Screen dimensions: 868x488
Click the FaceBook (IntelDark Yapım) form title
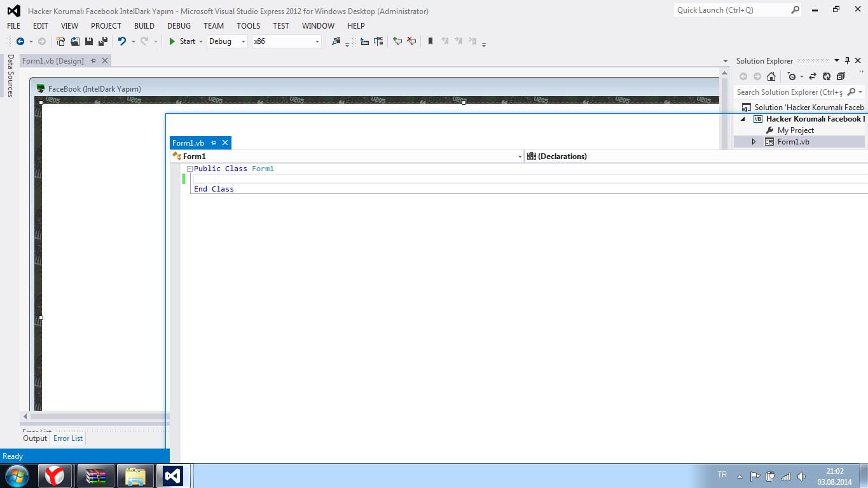(94, 88)
